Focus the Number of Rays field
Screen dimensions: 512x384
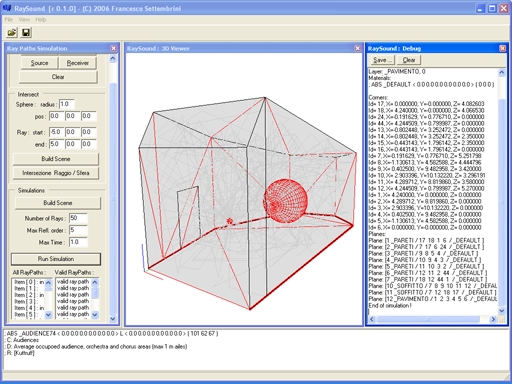pos(78,218)
